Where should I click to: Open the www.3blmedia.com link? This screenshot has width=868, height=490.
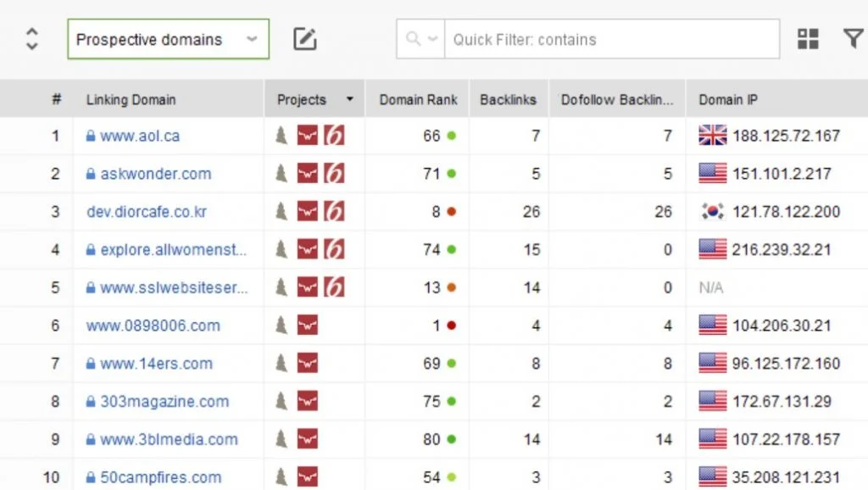(169, 439)
